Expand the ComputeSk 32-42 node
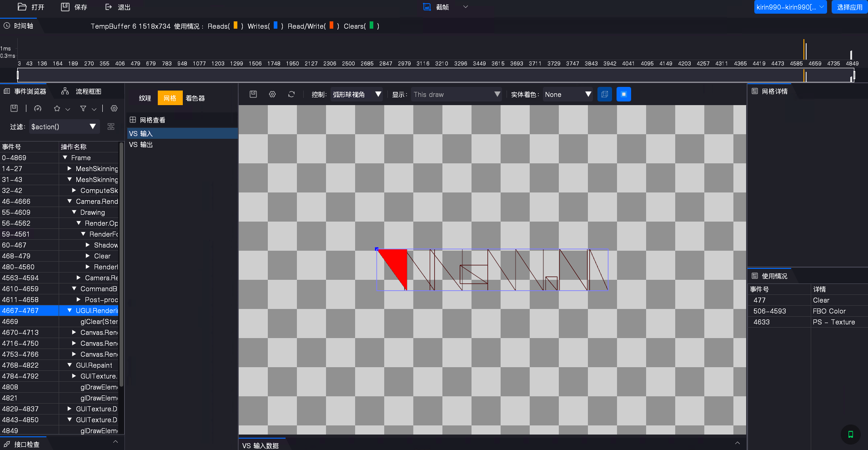This screenshot has width=868, height=450. pos(74,190)
